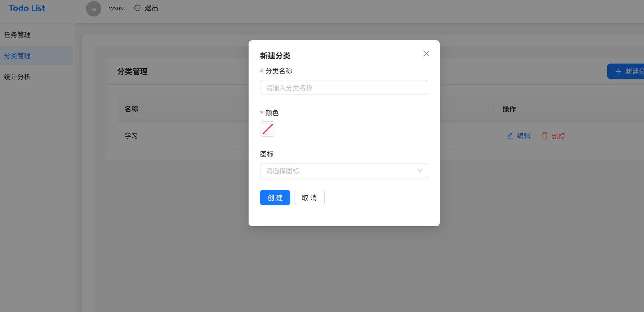The width and height of the screenshot is (644, 312).
Task: Click the logout icon beside 退出
Action: [137, 8]
